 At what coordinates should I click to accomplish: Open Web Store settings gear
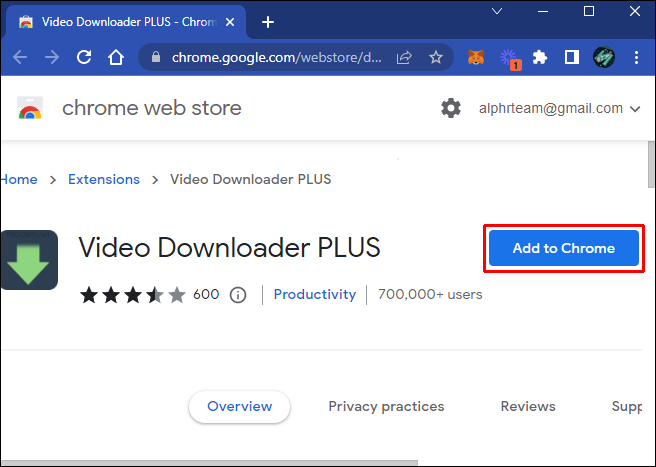point(451,108)
